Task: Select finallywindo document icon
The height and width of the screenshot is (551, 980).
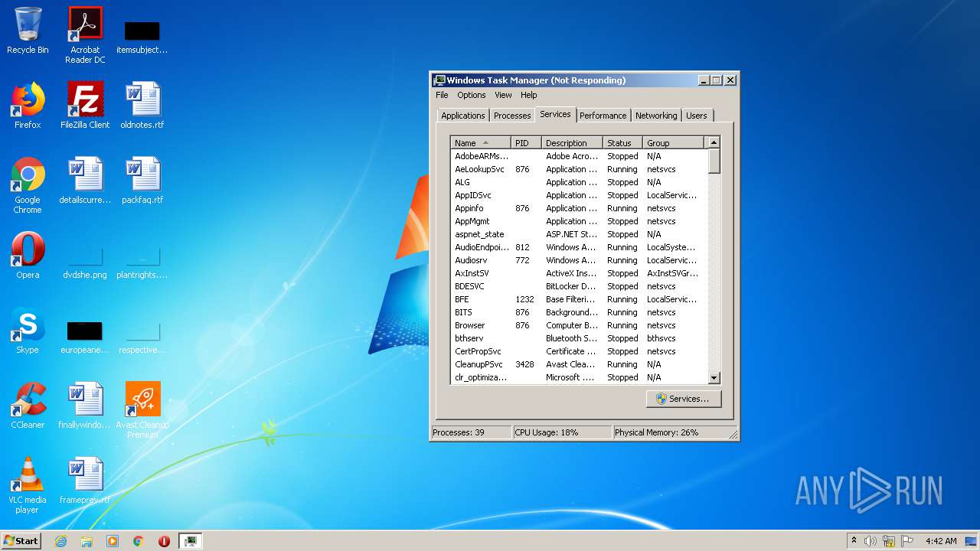Action: point(85,406)
